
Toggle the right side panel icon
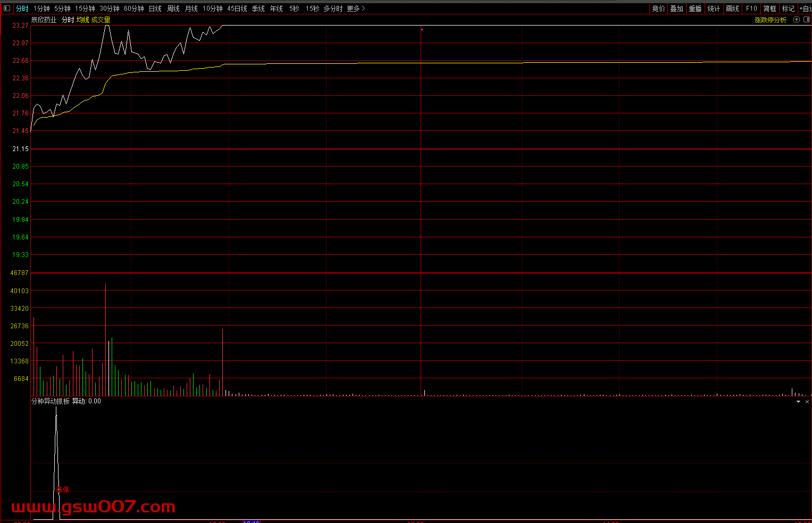(x=806, y=20)
